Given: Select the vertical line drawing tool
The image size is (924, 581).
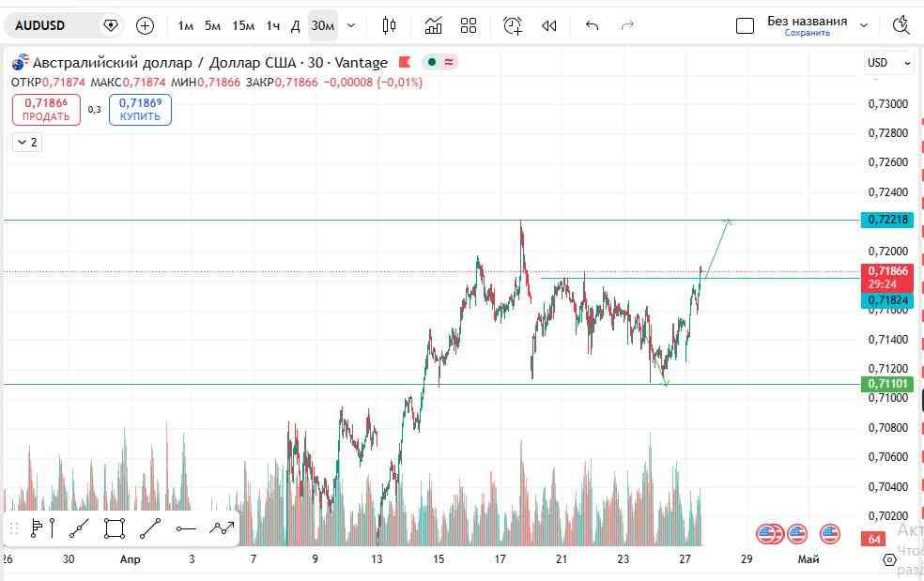Looking at the screenshot, I should (x=53, y=527).
